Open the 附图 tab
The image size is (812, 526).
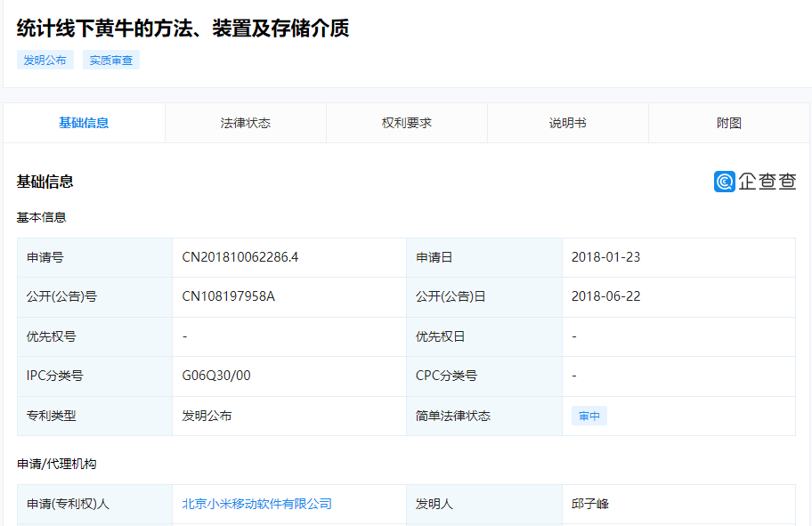coord(729,123)
